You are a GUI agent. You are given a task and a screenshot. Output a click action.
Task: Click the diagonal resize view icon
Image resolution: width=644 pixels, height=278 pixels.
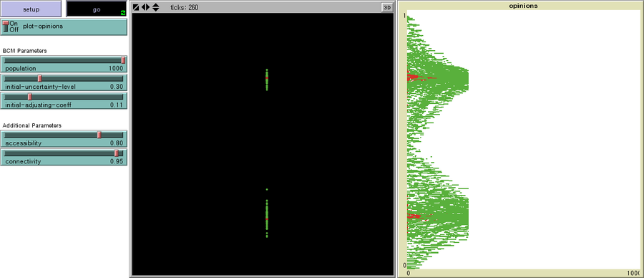[136, 7]
